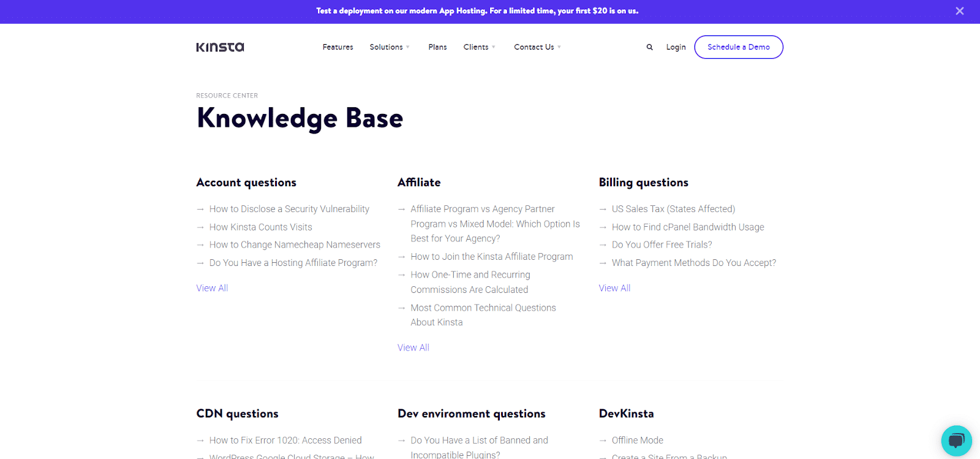980x459 pixels.
Task: Click the Login link
Action: (676, 47)
